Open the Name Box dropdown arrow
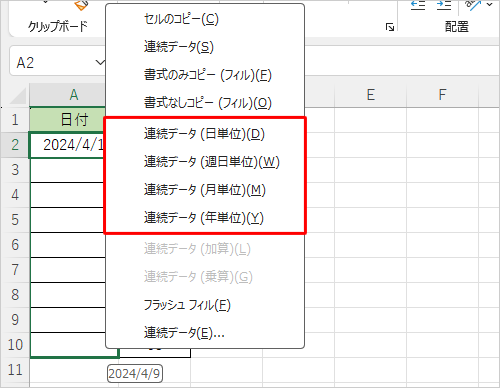The height and width of the screenshot is (388, 500). (100, 62)
